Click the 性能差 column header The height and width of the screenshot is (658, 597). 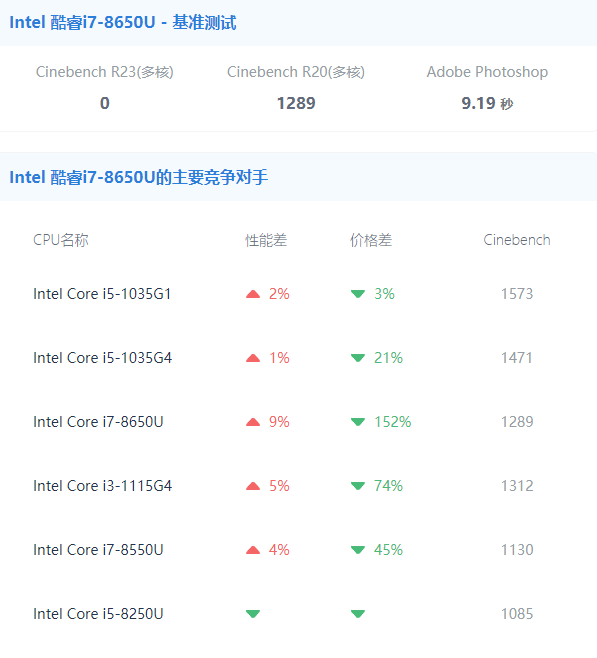point(266,240)
